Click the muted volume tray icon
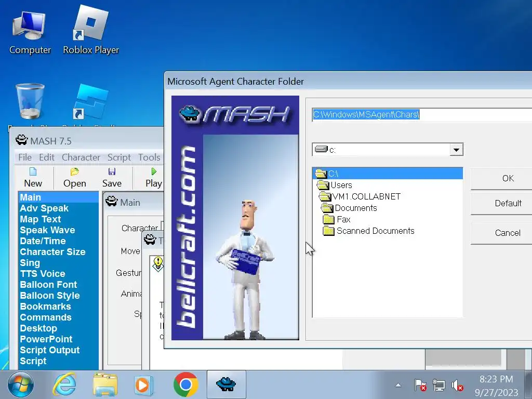 (457, 385)
